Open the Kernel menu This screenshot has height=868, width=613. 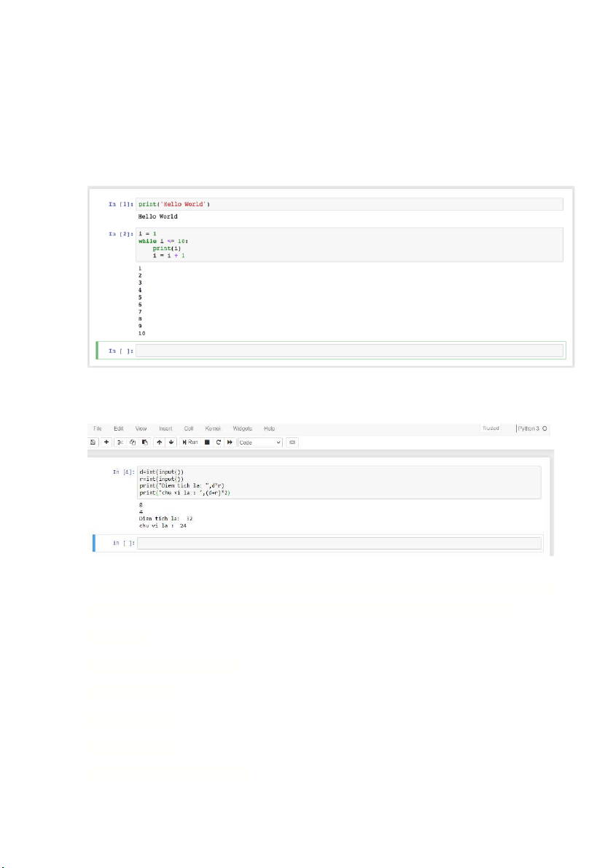pyautogui.click(x=213, y=429)
